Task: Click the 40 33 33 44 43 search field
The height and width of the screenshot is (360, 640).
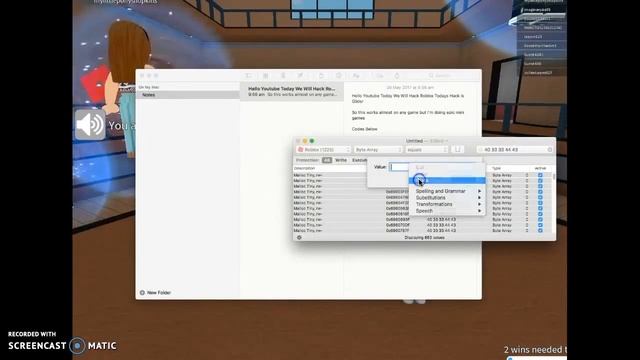Action: (514, 150)
